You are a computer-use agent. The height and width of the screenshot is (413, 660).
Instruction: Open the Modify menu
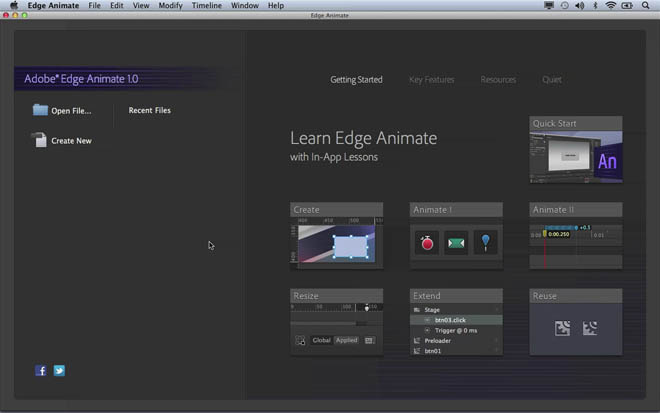pyautogui.click(x=170, y=5)
